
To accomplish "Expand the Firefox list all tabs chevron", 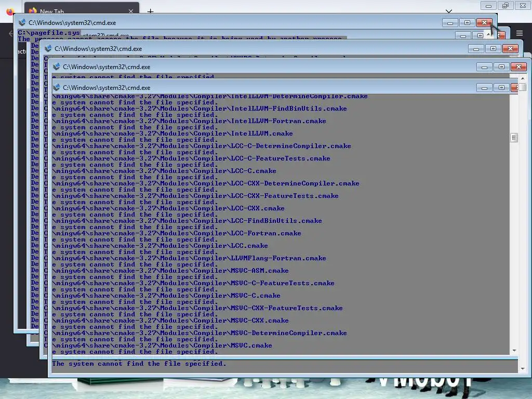I will [448, 11].
